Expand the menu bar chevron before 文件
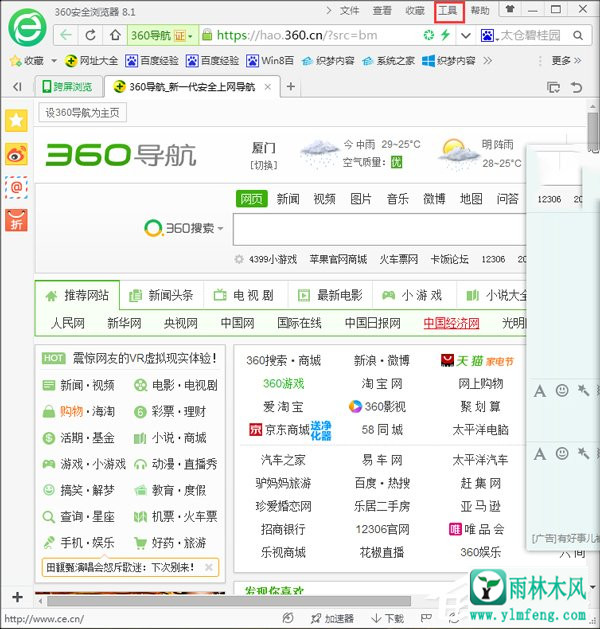Viewport: 600px width, 629px height. (x=329, y=10)
